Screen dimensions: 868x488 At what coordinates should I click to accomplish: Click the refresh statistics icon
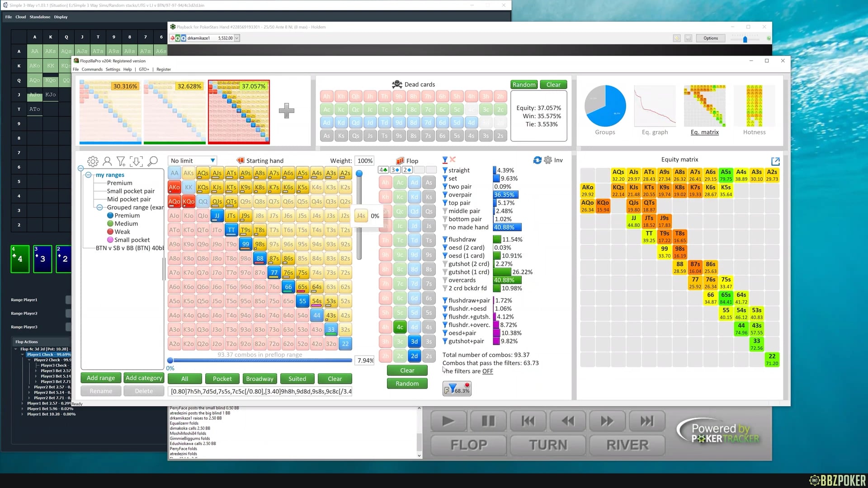pos(537,160)
